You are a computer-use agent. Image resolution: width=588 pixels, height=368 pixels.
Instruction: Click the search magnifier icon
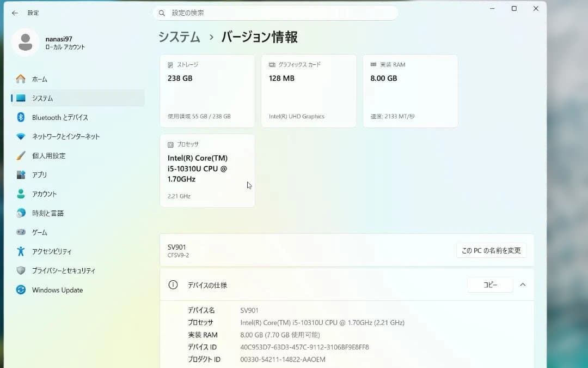coord(162,13)
